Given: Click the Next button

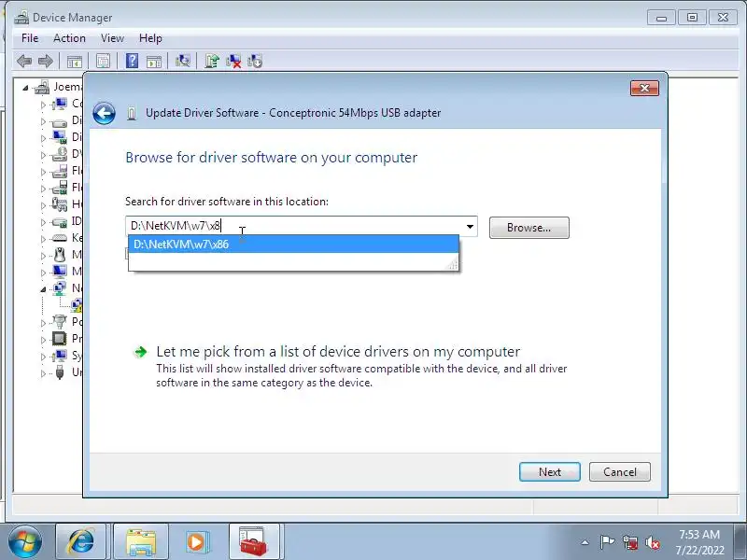Looking at the screenshot, I should (x=550, y=472).
